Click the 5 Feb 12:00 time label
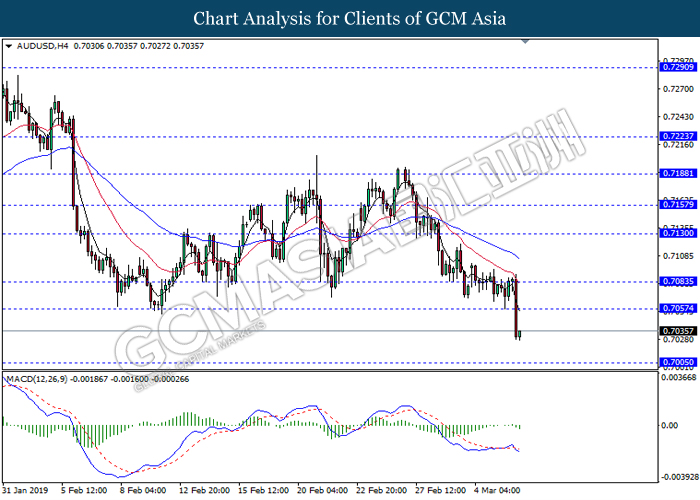Image resolution: width=700 pixels, height=500 pixels. 84,490
